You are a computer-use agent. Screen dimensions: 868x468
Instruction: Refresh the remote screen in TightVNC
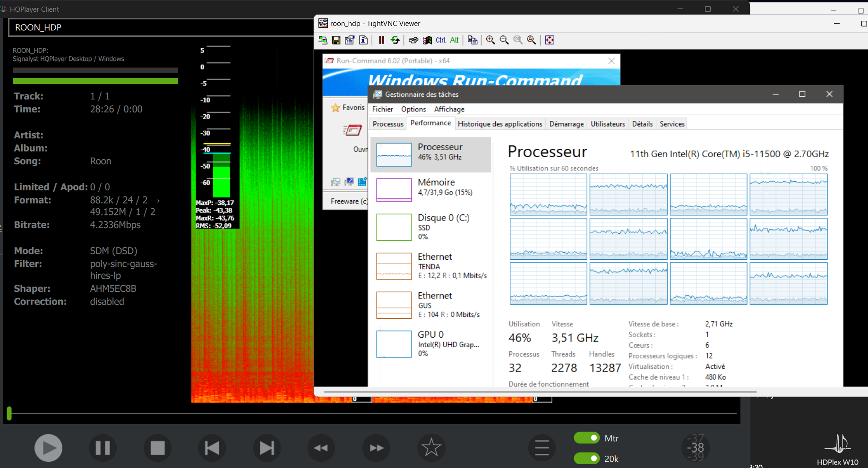(x=395, y=40)
